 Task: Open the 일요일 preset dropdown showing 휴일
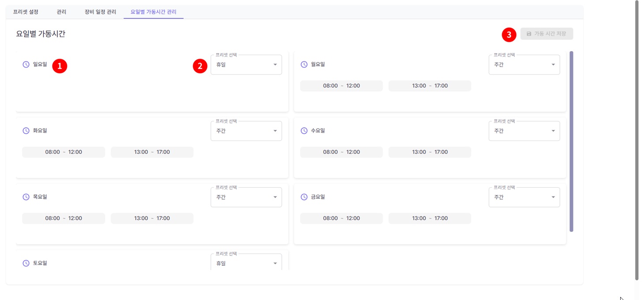pyautogui.click(x=246, y=65)
